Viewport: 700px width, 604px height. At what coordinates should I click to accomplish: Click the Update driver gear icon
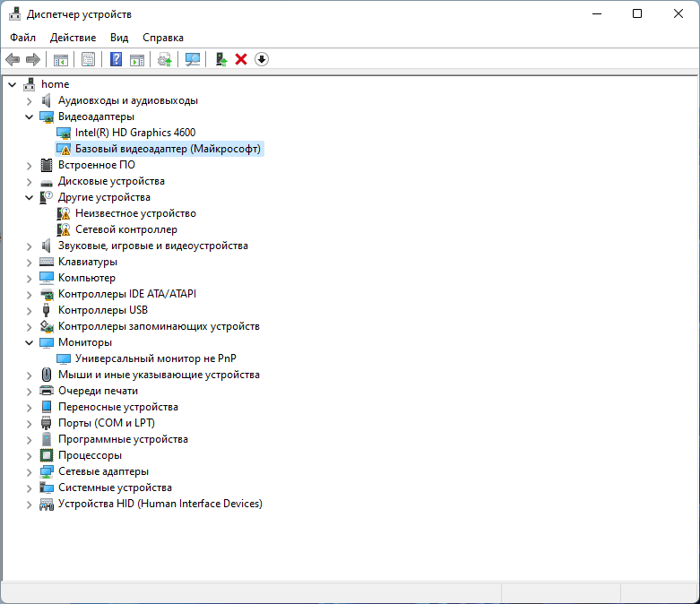coord(165,59)
